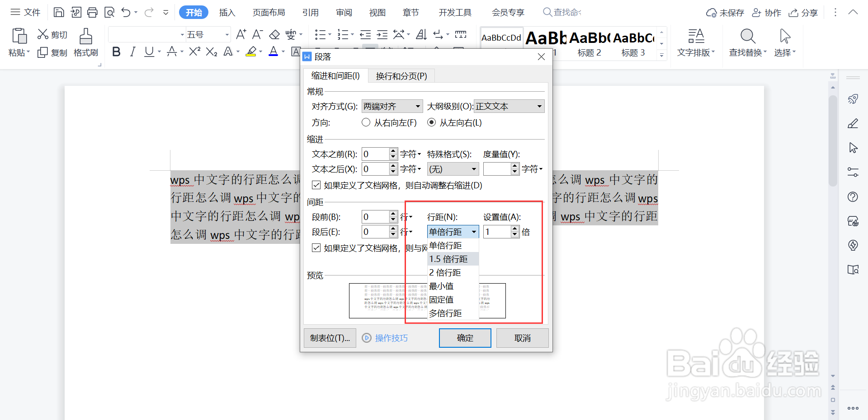Toggle snap to document grid checkbox
This screenshot has width=868, height=420.
coord(316,248)
